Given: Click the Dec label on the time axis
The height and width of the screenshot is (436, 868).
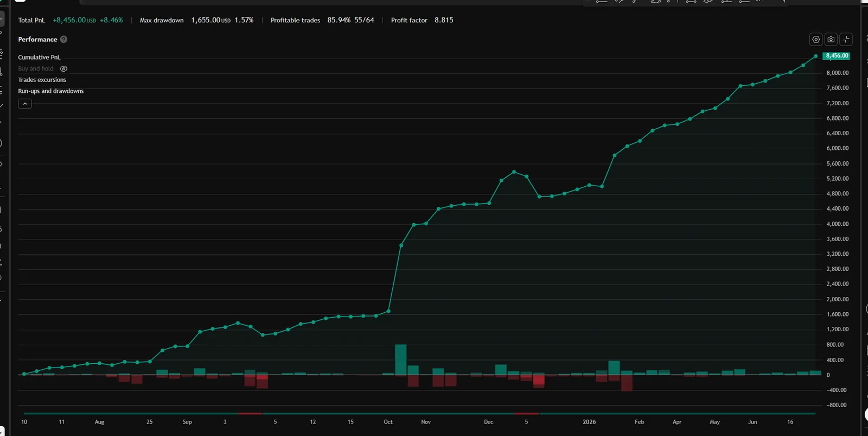Looking at the screenshot, I should pos(489,422).
